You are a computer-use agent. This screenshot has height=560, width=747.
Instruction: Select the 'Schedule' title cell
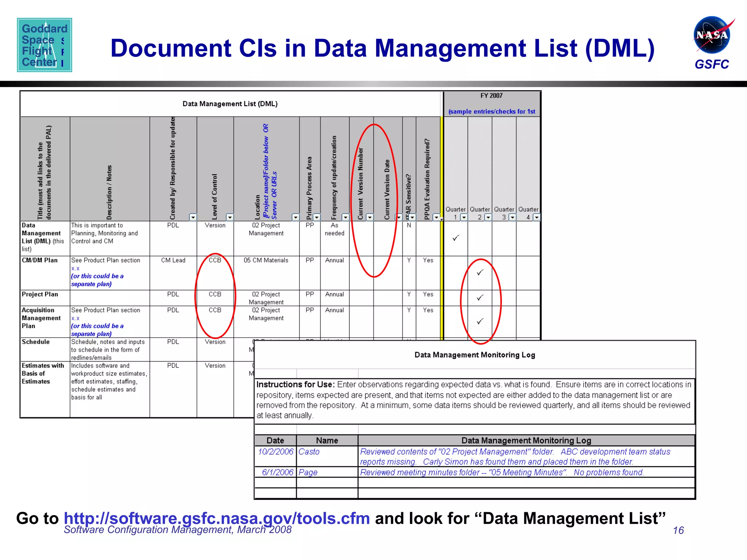(45, 349)
